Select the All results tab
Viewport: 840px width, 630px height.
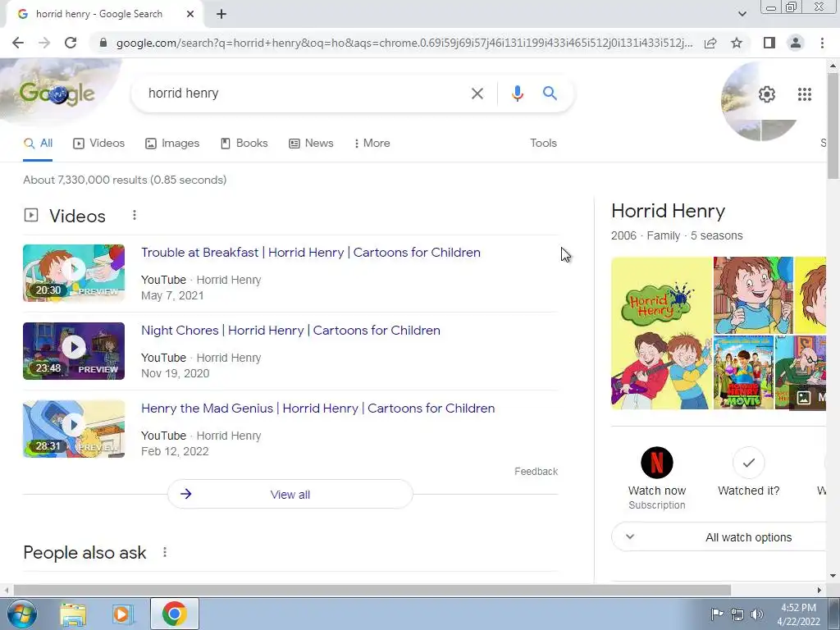coord(38,143)
